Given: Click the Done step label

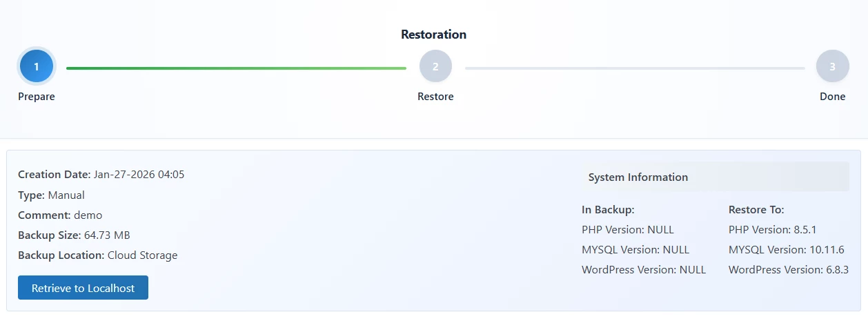Looking at the screenshot, I should coord(832,97).
